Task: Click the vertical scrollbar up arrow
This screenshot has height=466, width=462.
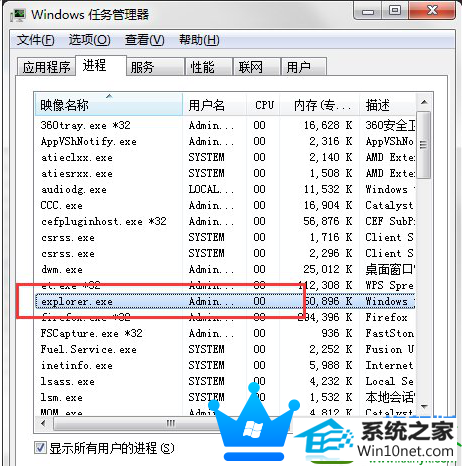Action: (x=424, y=102)
